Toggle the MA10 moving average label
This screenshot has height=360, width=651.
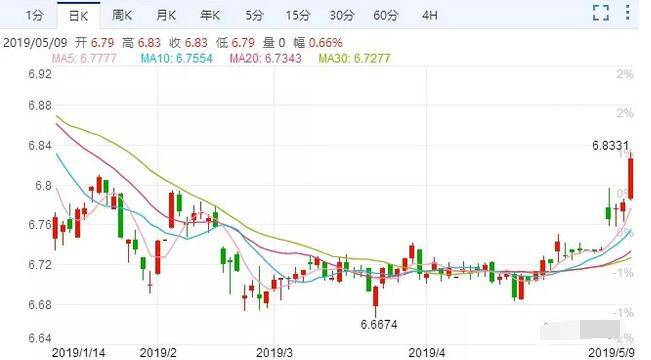[x=177, y=58]
